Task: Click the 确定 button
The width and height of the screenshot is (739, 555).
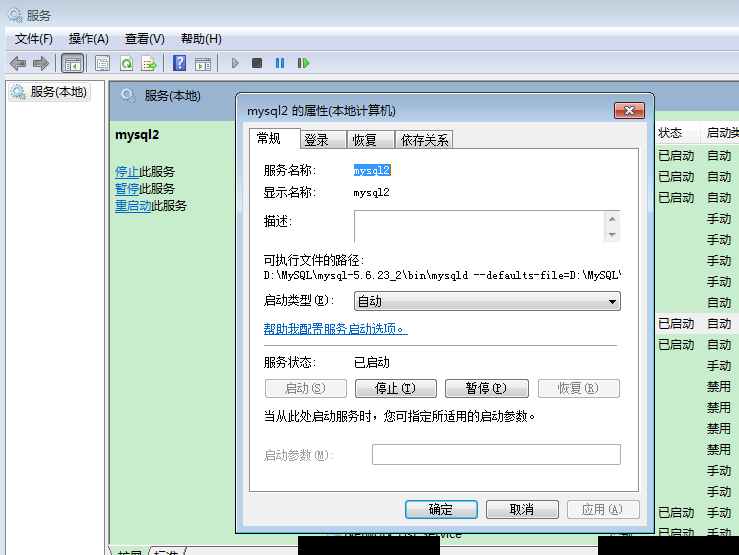Action: 441,509
